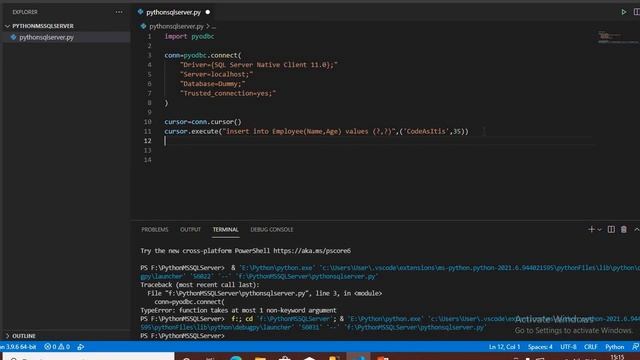Change line ending via CRLF
Screen dimensions: 640x360
pyautogui.click(x=591, y=347)
